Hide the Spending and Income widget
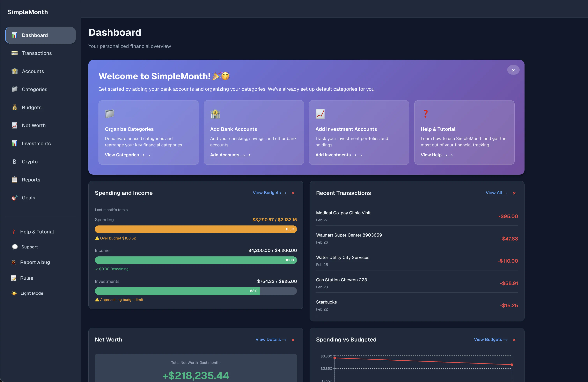The height and width of the screenshot is (382, 588). pyautogui.click(x=293, y=193)
